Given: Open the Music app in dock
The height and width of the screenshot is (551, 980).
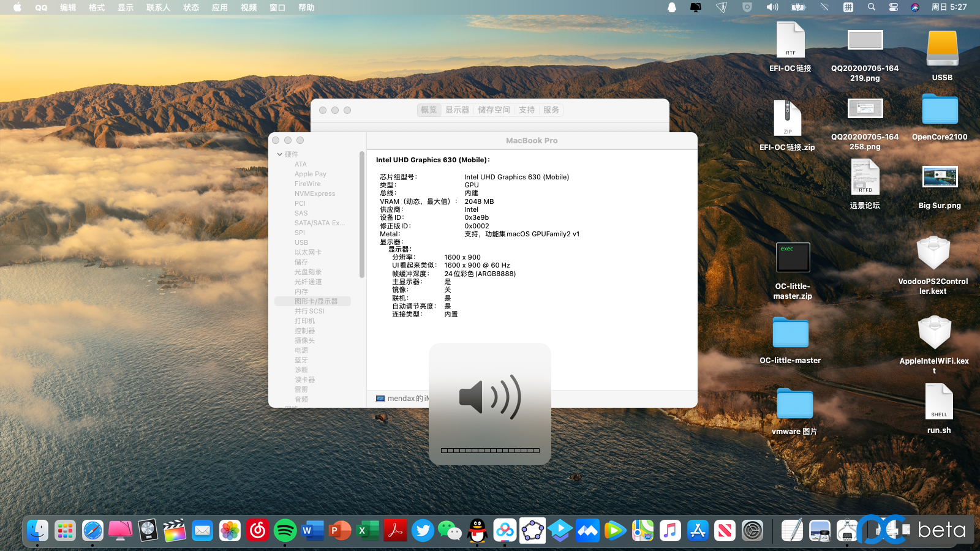Looking at the screenshot, I should 670,530.
